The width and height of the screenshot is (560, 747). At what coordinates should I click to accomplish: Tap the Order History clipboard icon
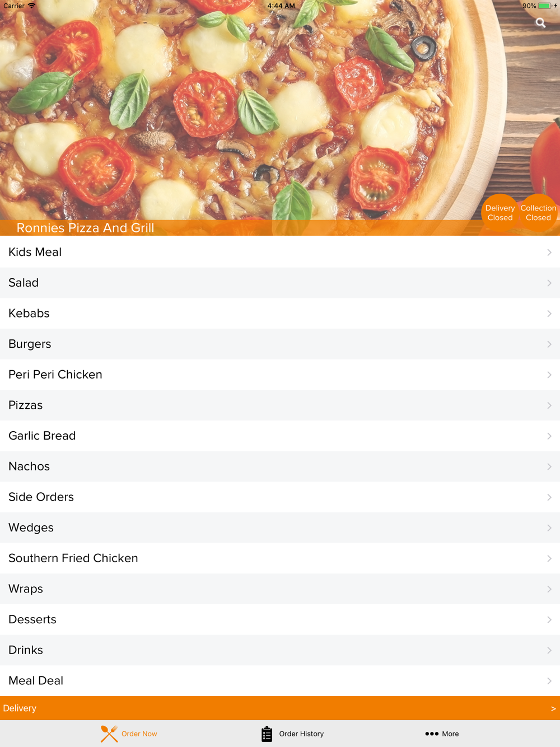[x=267, y=734]
